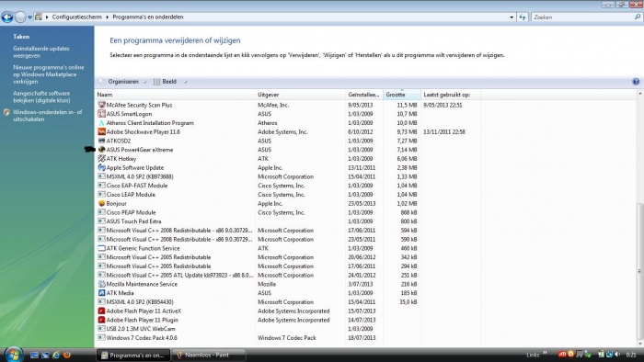Image resolution: width=644 pixels, height=362 pixels.
Task: Expand the Configuratiescherm breadcrumb arrow
Action: (x=108, y=17)
